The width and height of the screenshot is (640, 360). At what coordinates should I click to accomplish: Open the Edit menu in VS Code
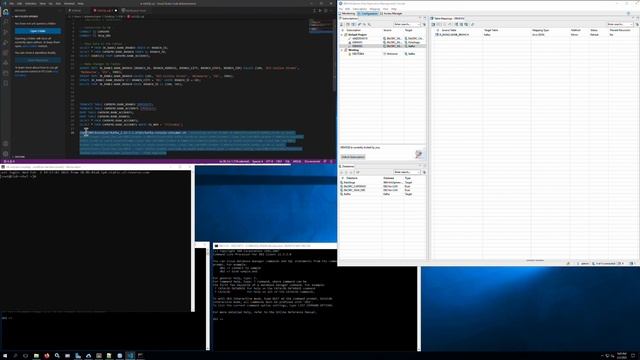tap(19, 4)
